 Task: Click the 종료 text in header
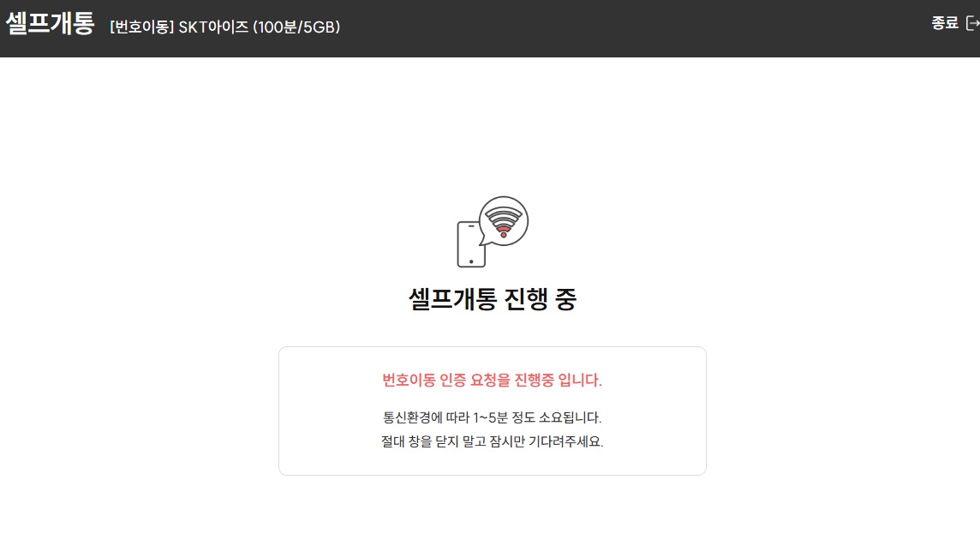point(944,23)
